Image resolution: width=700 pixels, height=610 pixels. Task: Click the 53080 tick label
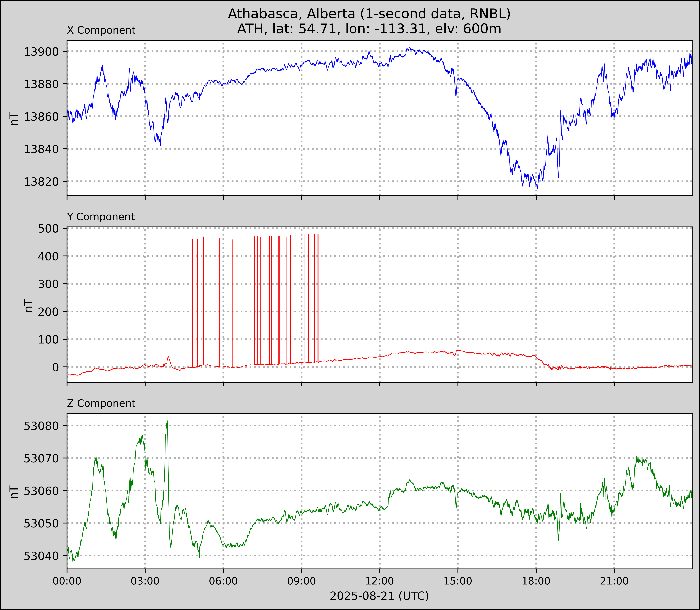pos(41,426)
